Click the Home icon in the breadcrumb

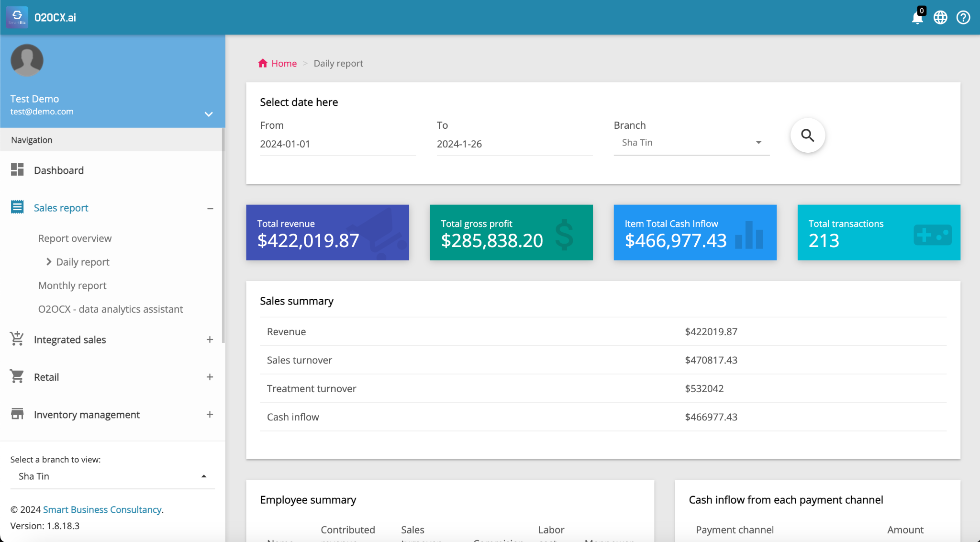[263, 63]
